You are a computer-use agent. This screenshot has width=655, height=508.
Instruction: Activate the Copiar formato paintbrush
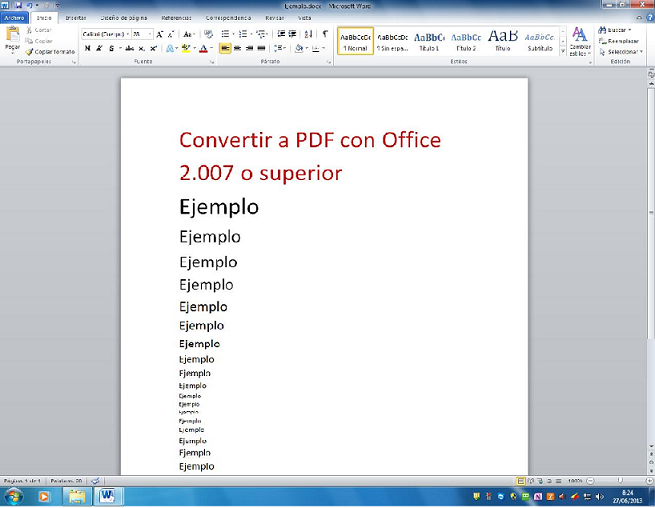point(50,52)
